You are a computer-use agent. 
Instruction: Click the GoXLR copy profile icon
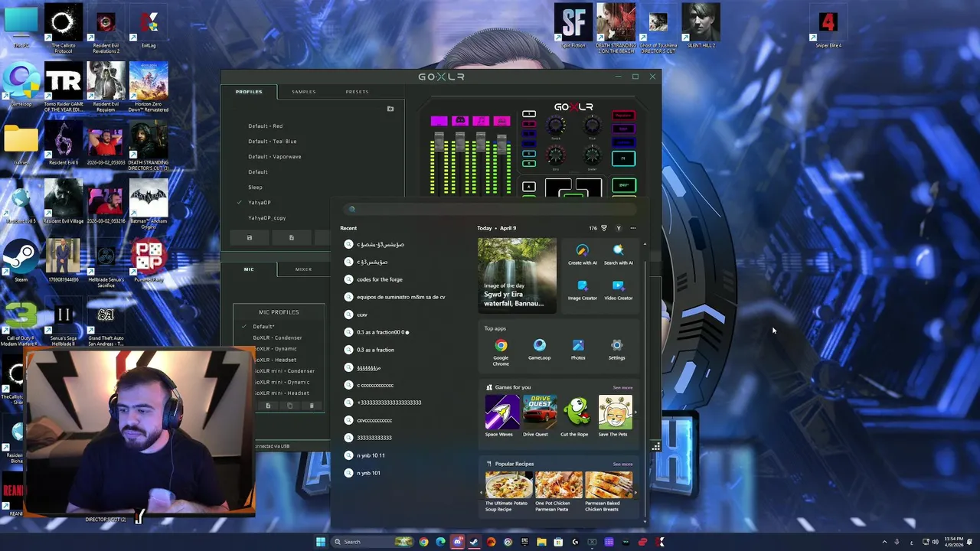[x=291, y=238]
